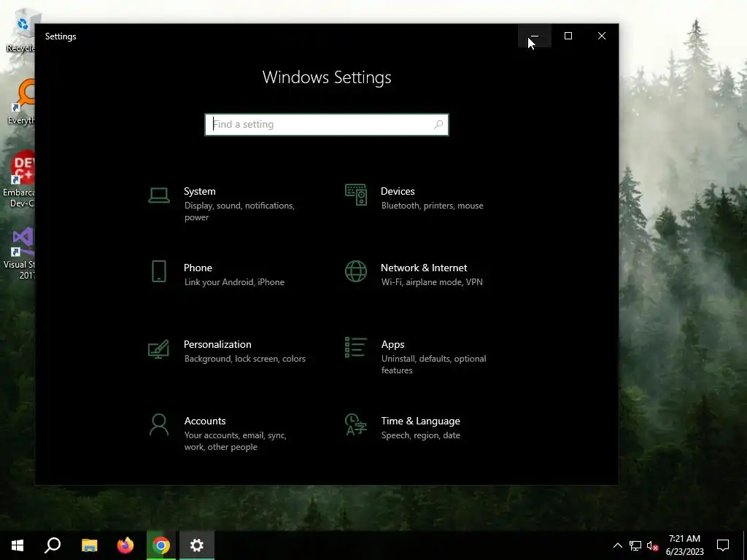Open the Devices keyboard-speaker icon
This screenshot has height=560, width=747.
(x=356, y=195)
